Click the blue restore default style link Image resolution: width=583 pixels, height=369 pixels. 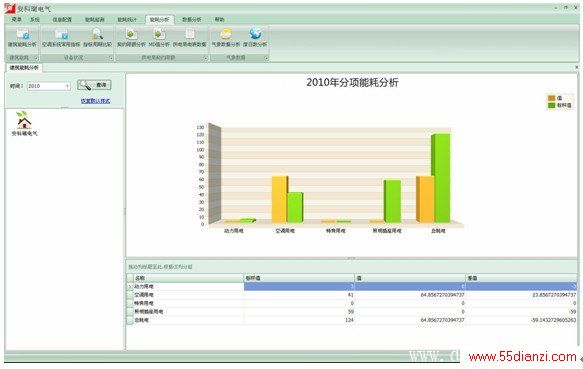(x=96, y=101)
